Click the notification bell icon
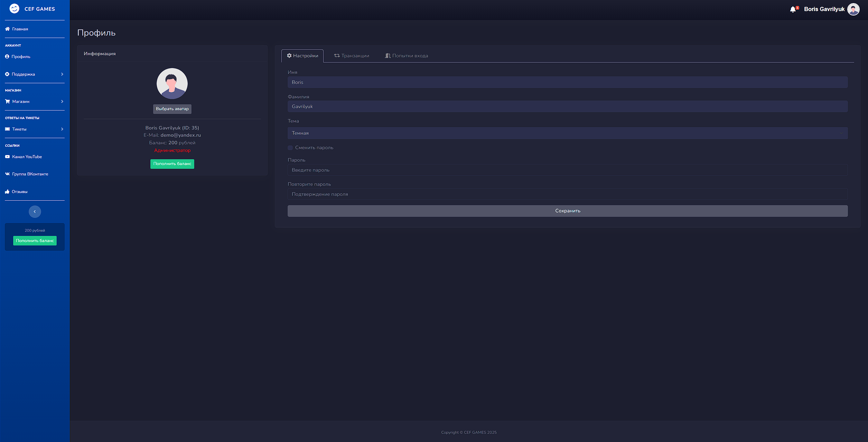The image size is (868, 442). coord(793,9)
